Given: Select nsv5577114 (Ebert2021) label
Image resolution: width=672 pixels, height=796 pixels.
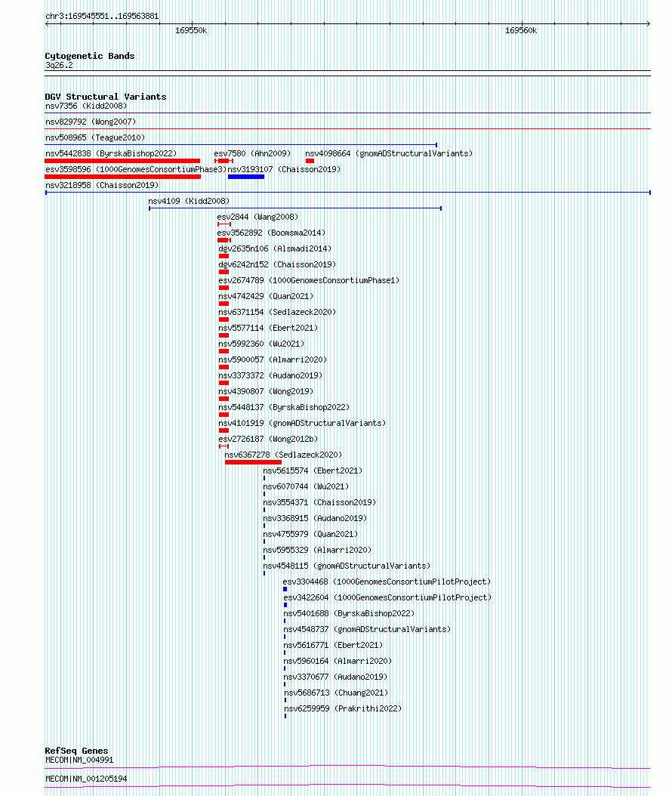Looking at the screenshot, I should click(x=268, y=328).
